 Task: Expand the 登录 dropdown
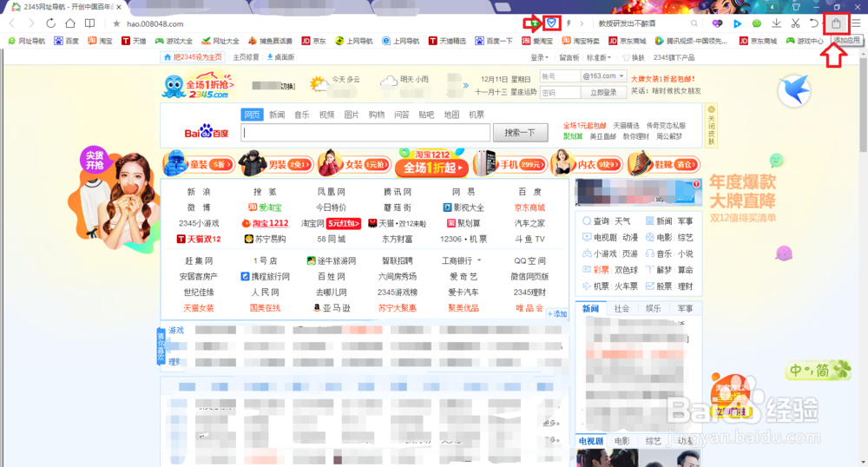coord(540,57)
